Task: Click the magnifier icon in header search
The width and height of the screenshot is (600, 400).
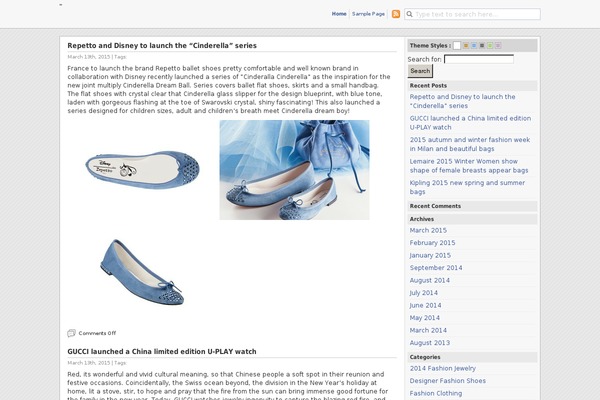Action: point(409,14)
